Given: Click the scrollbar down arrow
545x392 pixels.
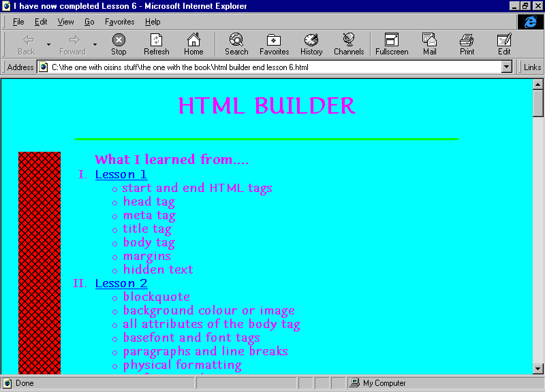Looking at the screenshot, I should (538, 369).
